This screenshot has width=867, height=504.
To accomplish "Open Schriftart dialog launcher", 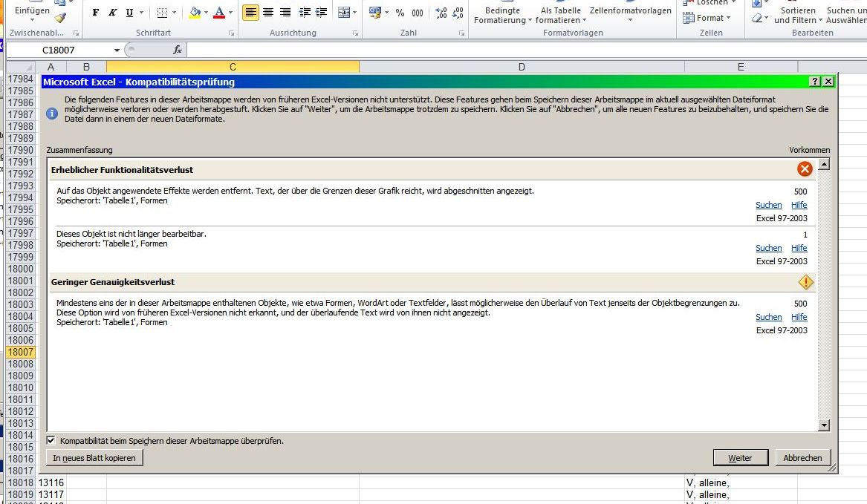I will [x=231, y=33].
